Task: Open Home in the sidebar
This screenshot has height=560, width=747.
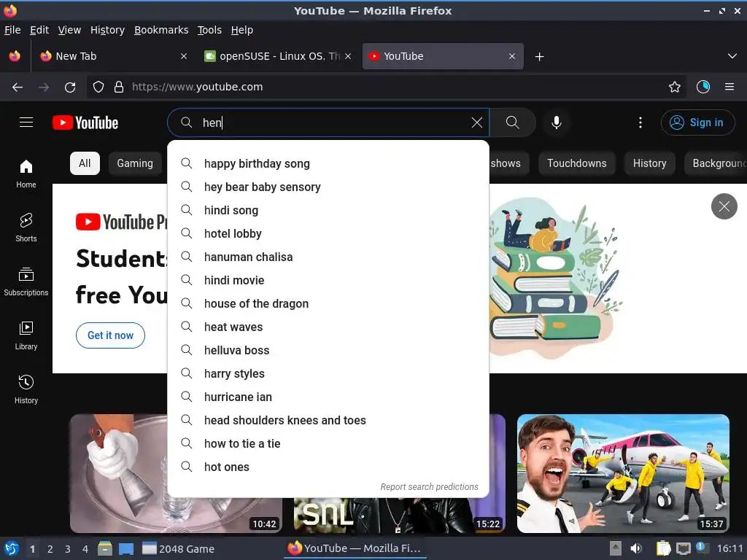Action: coord(26,174)
